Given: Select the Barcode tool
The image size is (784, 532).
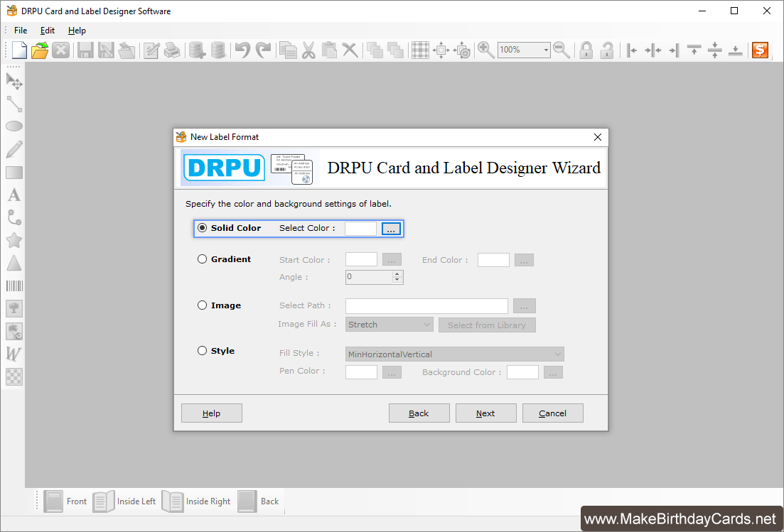Looking at the screenshot, I should coord(14,286).
